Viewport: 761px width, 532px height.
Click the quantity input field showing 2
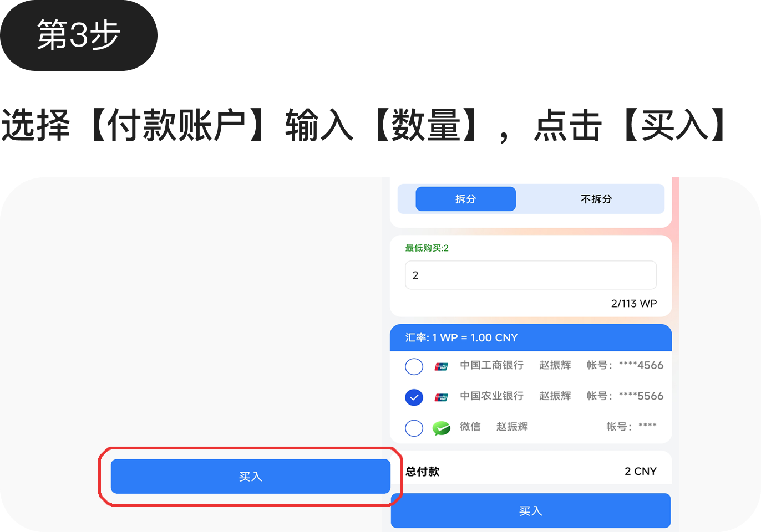530,275
